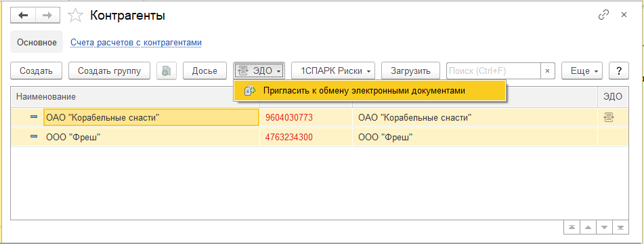Focus the Поиск (Ctrl+F) search field
Screen dimensions: 644x244
494,70
